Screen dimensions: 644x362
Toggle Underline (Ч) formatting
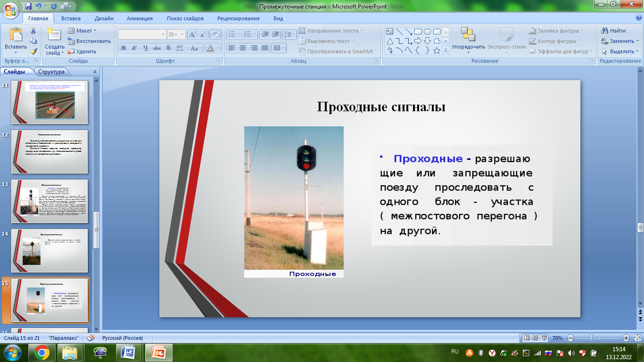[145, 48]
